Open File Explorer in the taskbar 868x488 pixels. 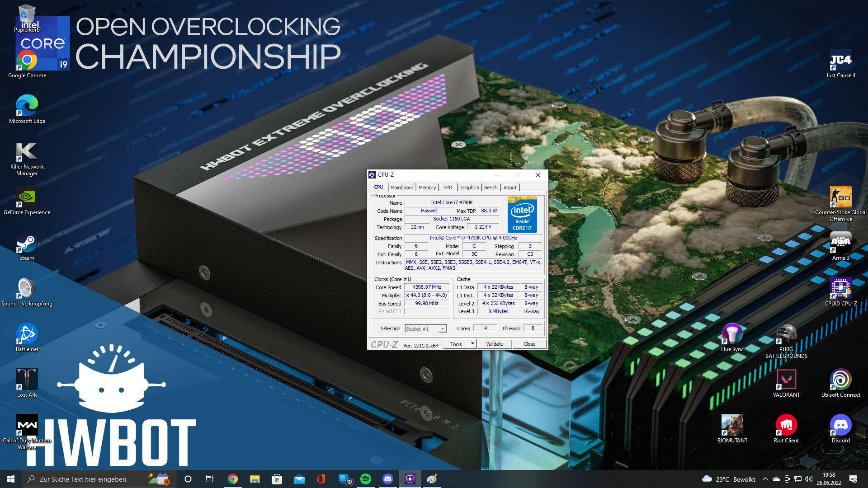[x=255, y=479]
